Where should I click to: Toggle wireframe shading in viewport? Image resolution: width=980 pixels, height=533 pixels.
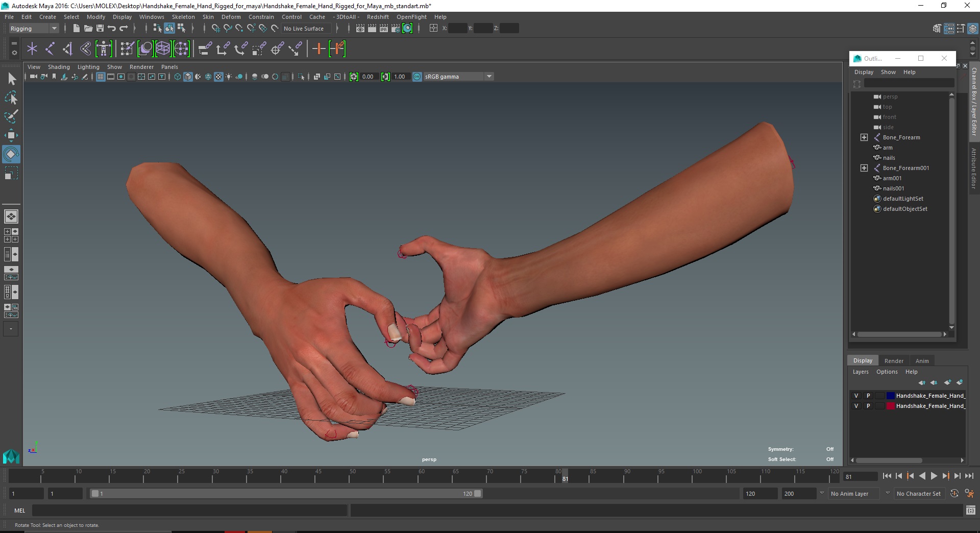[x=178, y=77]
